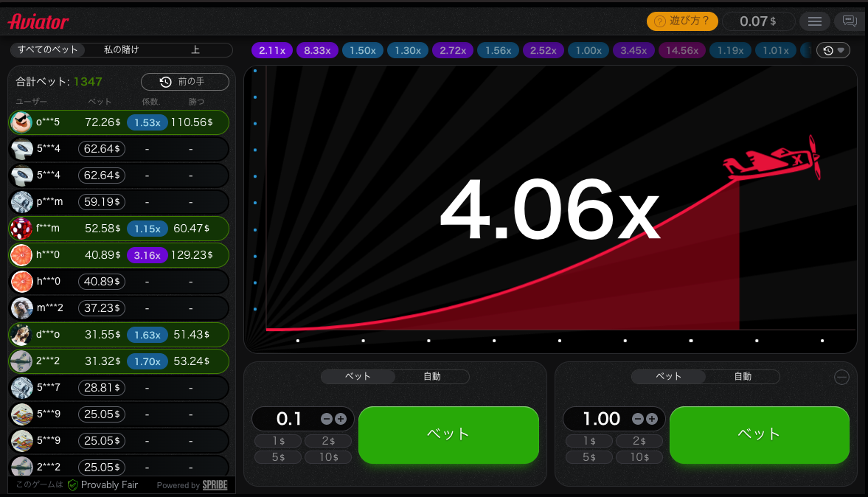Increase the 0.1 bet amount
This screenshot has width=868, height=497.
pyautogui.click(x=341, y=419)
